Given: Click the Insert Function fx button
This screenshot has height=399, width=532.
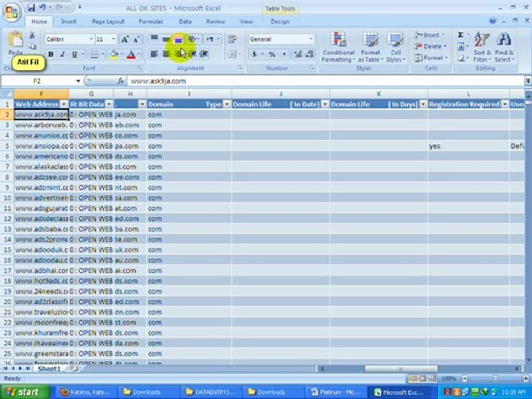Looking at the screenshot, I should (x=120, y=81).
